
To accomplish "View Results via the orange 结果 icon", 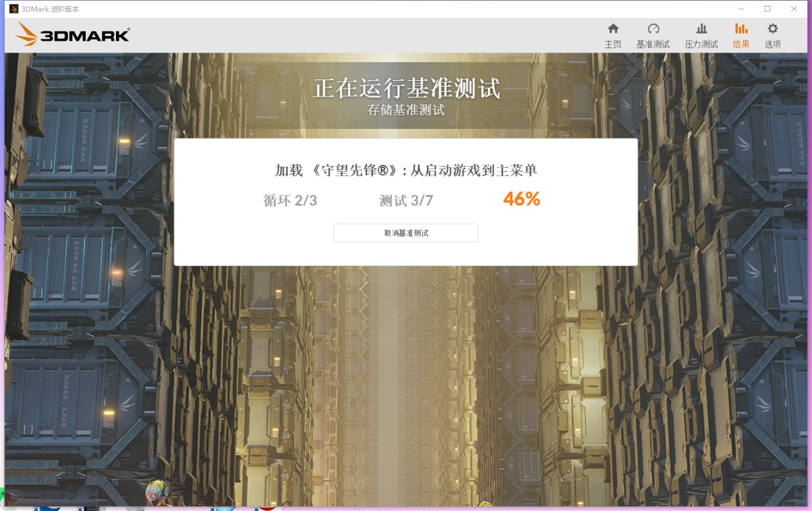I will 741,29.
